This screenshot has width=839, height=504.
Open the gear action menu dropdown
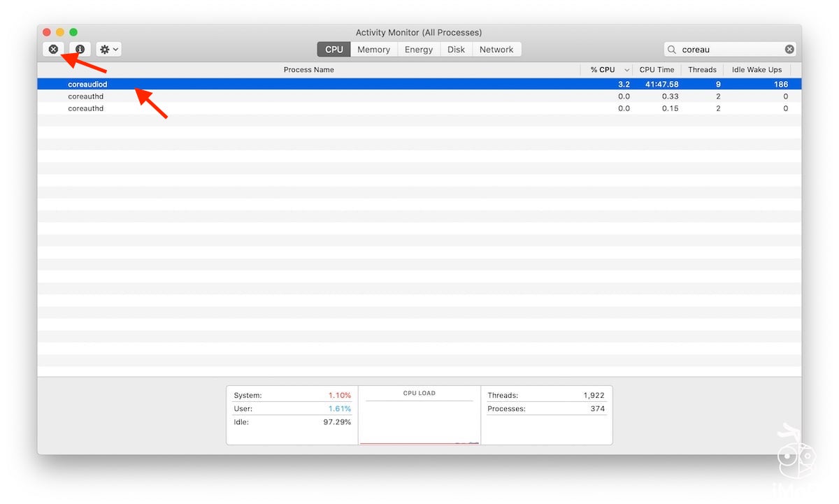[x=108, y=50]
